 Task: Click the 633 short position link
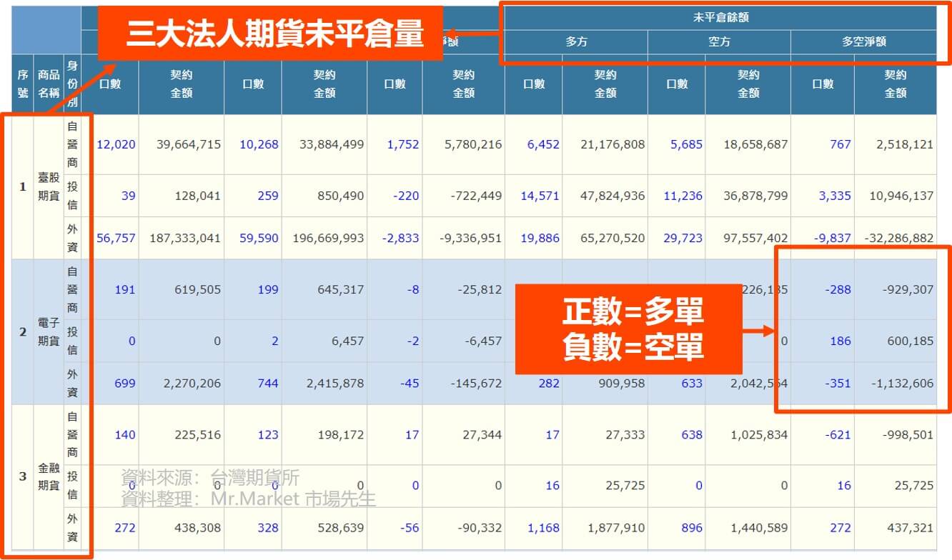[x=692, y=384]
